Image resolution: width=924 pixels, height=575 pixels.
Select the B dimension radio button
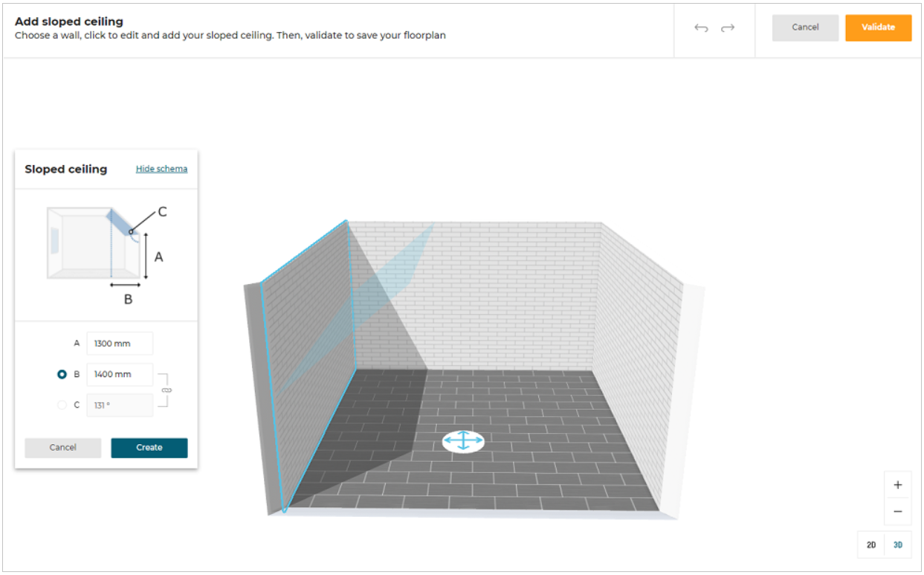(62, 375)
